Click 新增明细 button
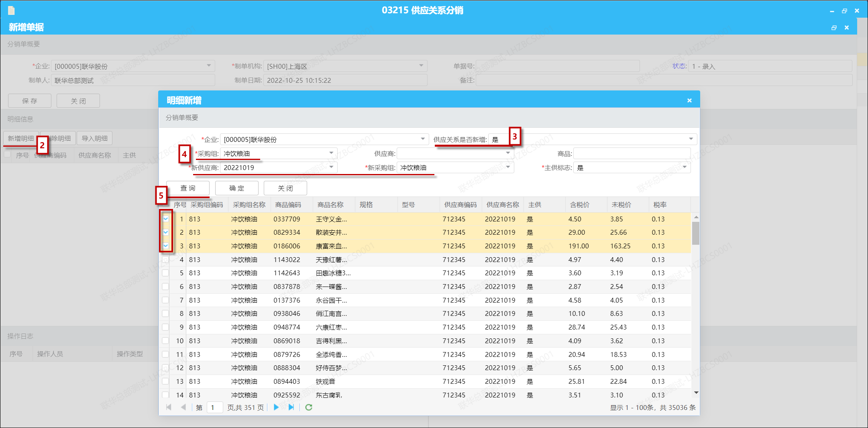The width and height of the screenshot is (868, 428). [x=21, y=138]
